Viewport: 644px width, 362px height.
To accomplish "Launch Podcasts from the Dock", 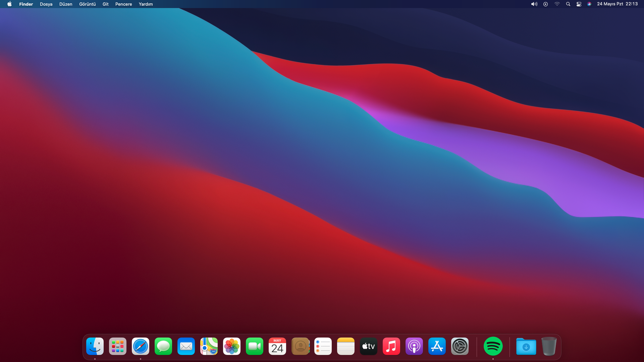I will 414,346.
